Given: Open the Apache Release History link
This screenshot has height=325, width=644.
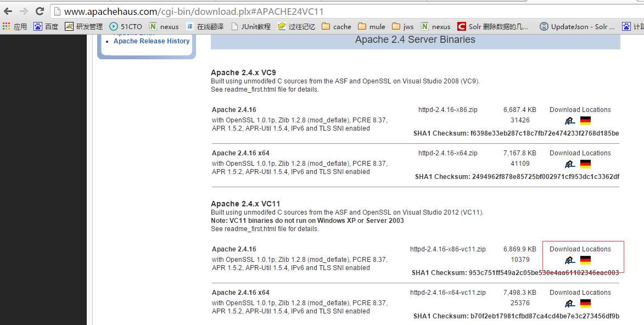Looking at the screenshot, I should [x=152, y=41].
